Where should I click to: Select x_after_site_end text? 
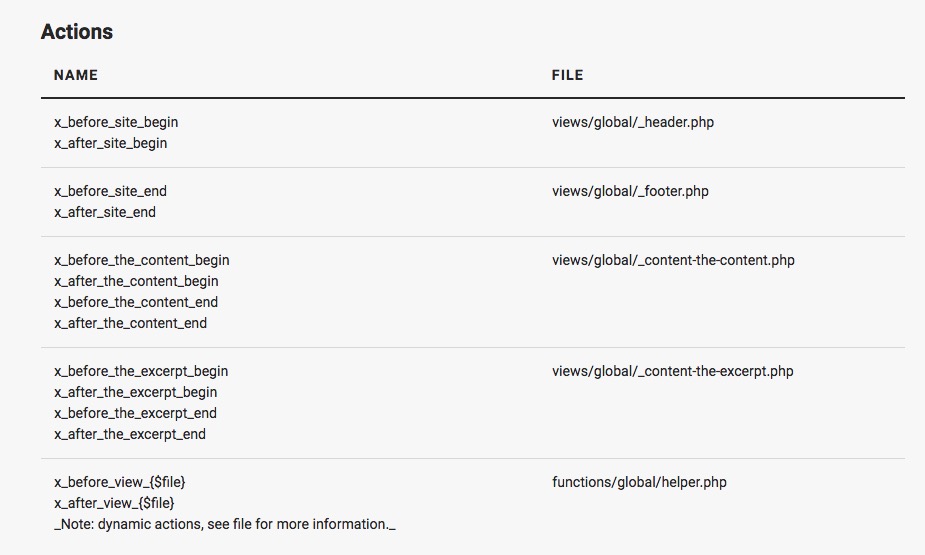[105, 212]
